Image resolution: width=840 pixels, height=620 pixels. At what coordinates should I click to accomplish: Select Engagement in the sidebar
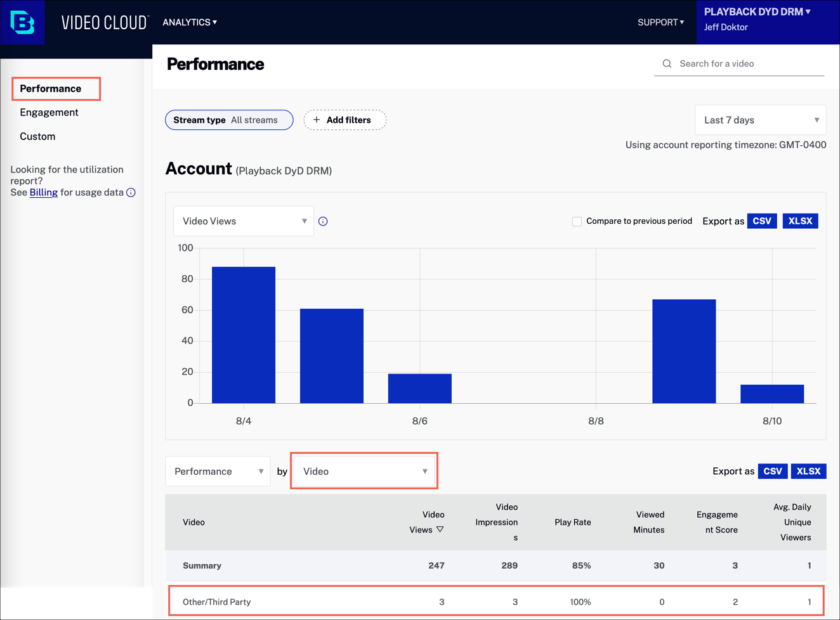[49, 112]
